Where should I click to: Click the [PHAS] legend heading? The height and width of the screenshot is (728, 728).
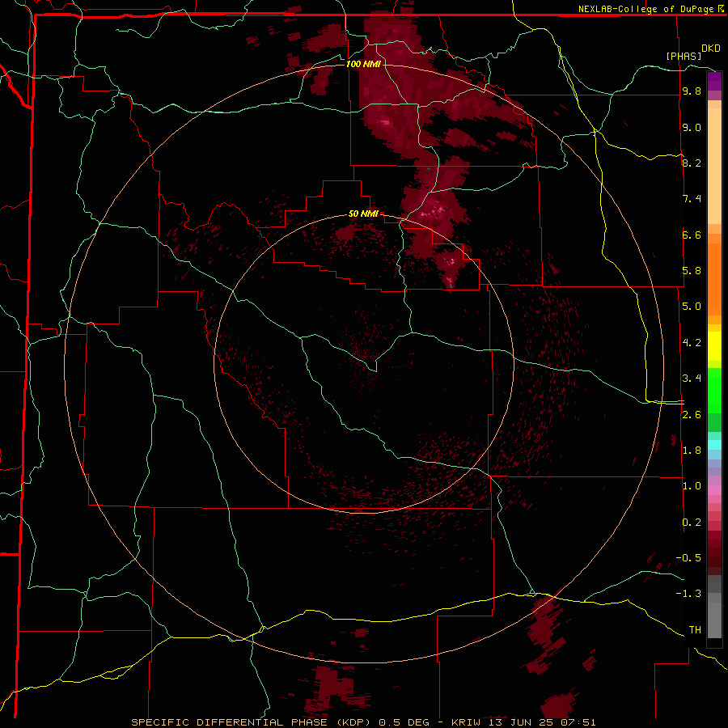pos(683,56)
